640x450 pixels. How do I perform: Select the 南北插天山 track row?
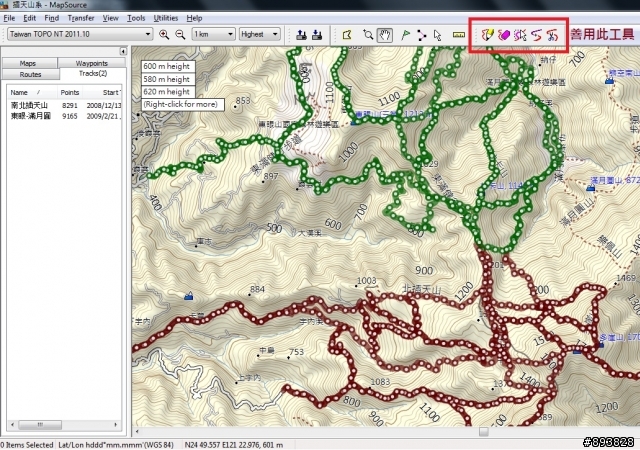pyautogui.click(x=64, y=105)
